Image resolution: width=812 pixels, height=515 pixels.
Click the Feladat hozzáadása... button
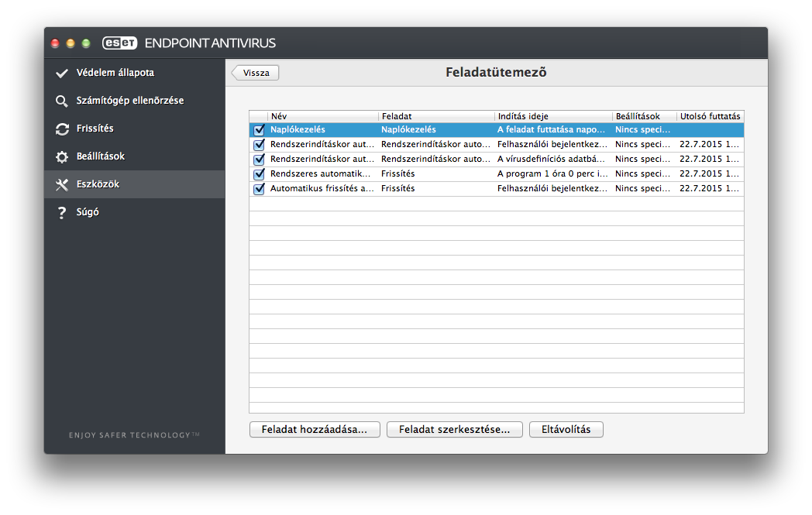click(x=315, y=430)
